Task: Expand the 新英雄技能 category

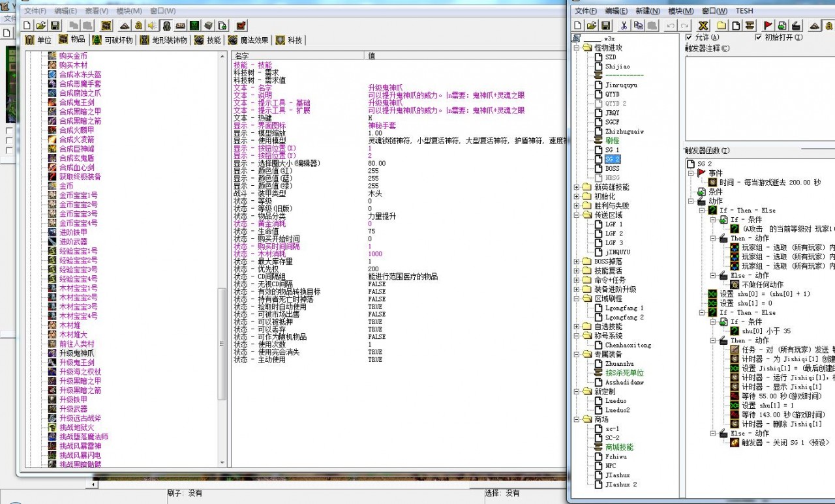Action: [577, 187]
